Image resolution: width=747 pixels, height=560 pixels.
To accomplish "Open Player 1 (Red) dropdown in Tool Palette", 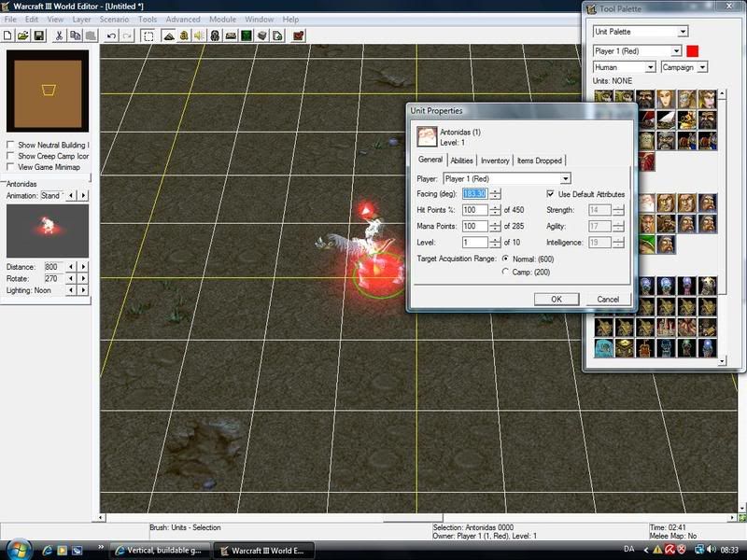I will pos(676,51).
